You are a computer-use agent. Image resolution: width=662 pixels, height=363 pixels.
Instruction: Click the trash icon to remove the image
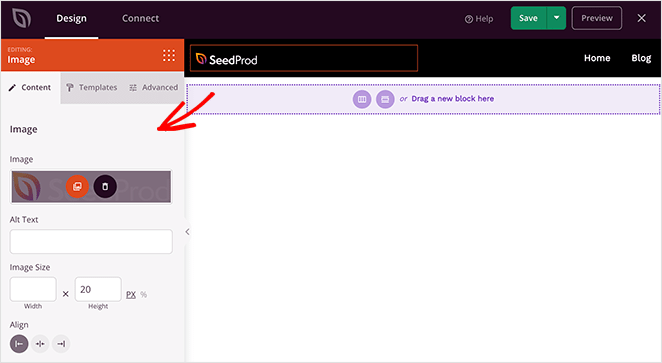click(x=105, y=187)
